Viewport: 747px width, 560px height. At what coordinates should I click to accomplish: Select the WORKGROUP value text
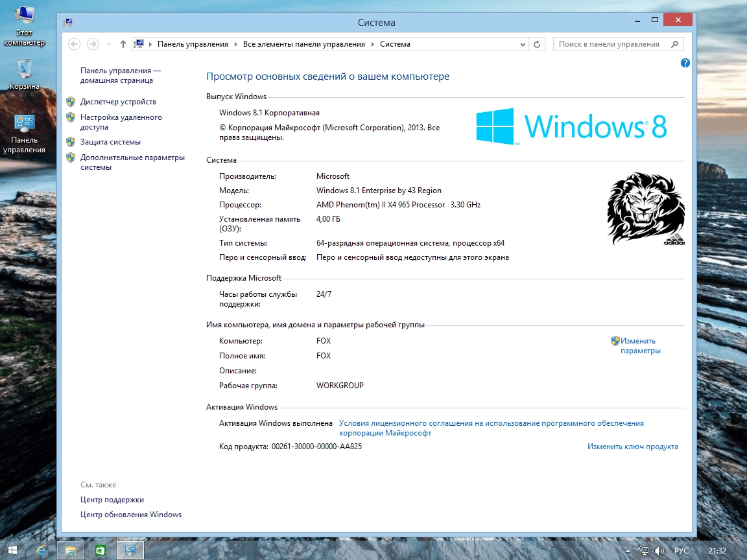pyautogui.click(x=340, y=386)
